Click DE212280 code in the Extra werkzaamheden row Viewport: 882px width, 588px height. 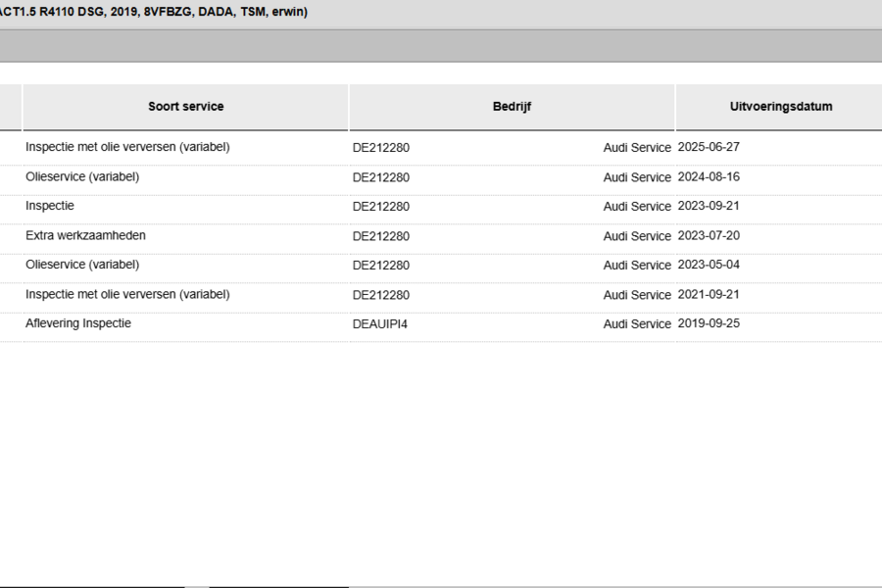381,236
